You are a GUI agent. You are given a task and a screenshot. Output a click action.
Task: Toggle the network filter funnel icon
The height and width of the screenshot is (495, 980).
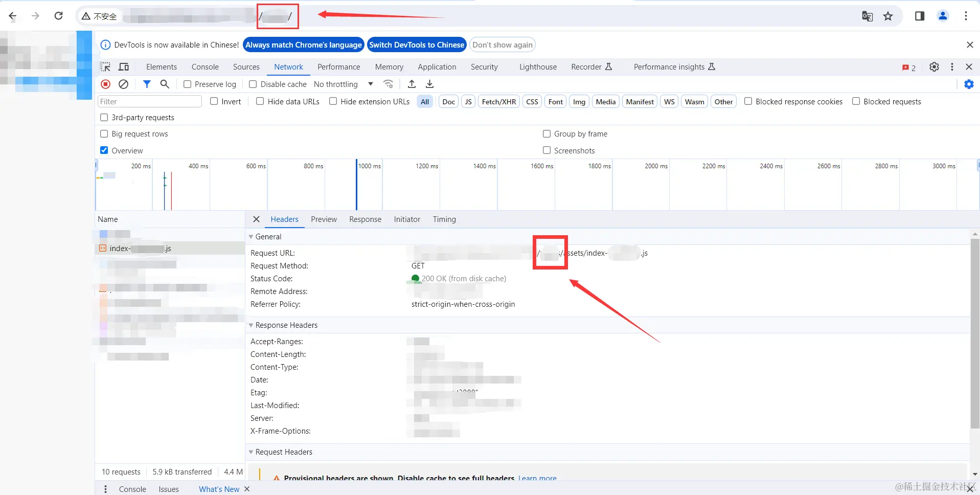point(147,84)
